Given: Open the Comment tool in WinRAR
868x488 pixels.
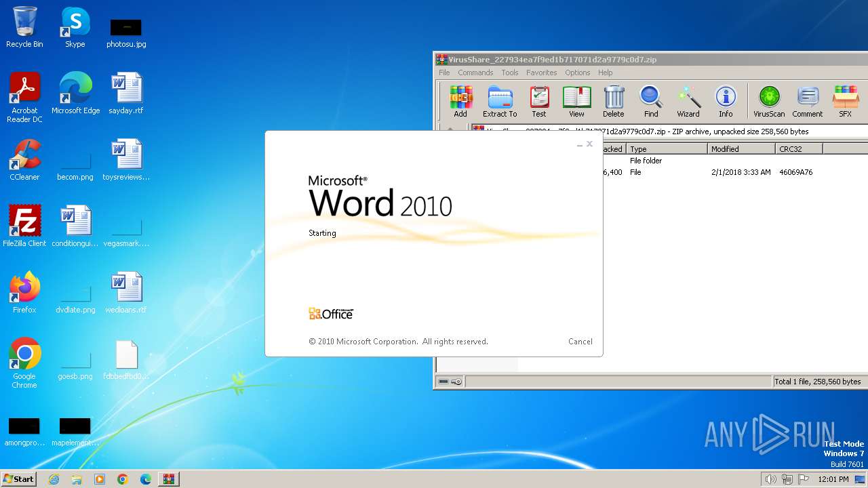Looking at the screenshot, I should [x=807, y=101].
